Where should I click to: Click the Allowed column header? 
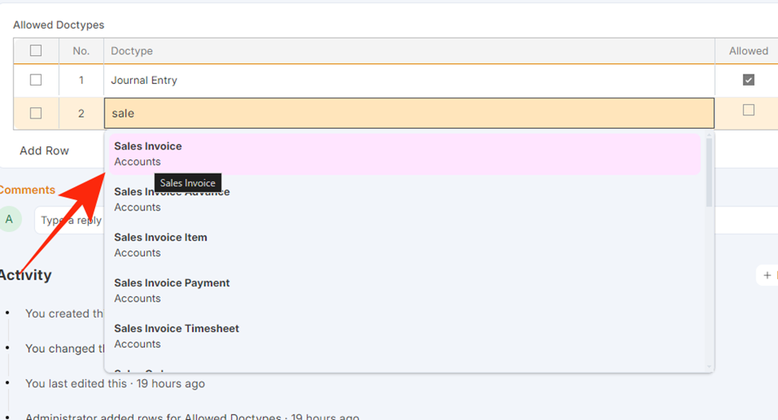click(748, 51)
